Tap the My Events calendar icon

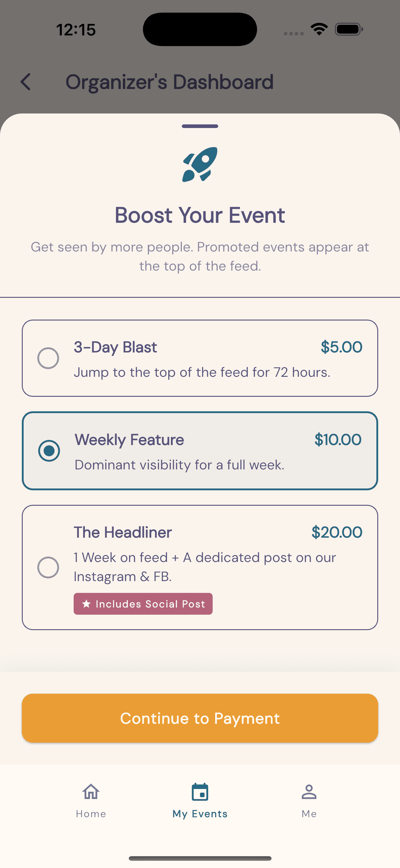point(200,791)
